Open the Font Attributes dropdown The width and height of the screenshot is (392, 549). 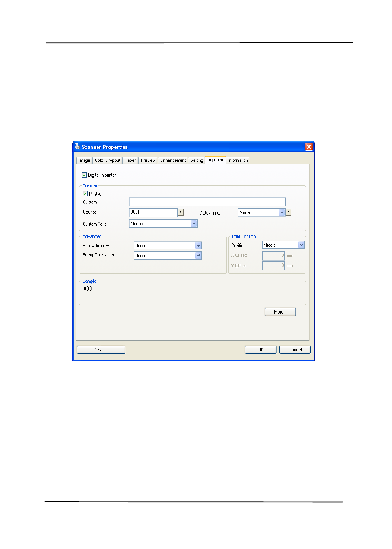(x=198, y=246)
